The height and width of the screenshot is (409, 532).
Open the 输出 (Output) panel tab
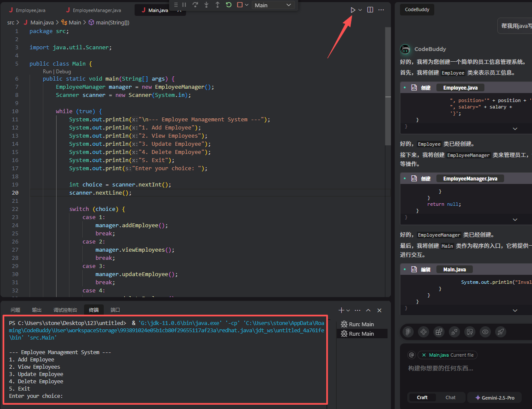coord(37,310)
